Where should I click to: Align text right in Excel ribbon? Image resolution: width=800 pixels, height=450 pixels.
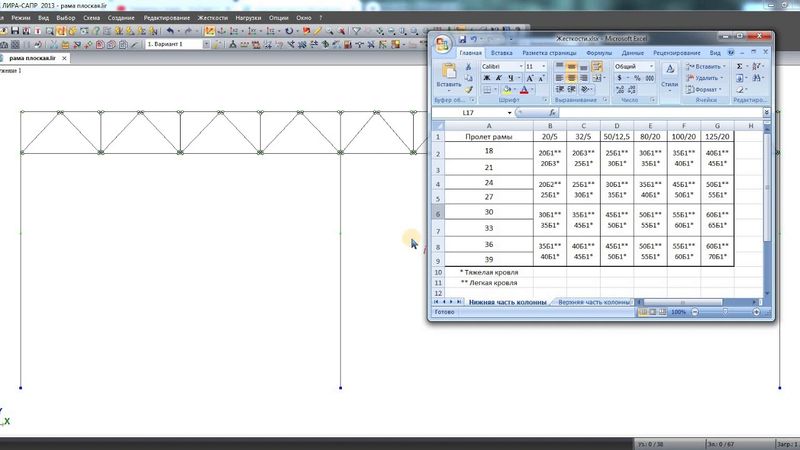point(584,78)
